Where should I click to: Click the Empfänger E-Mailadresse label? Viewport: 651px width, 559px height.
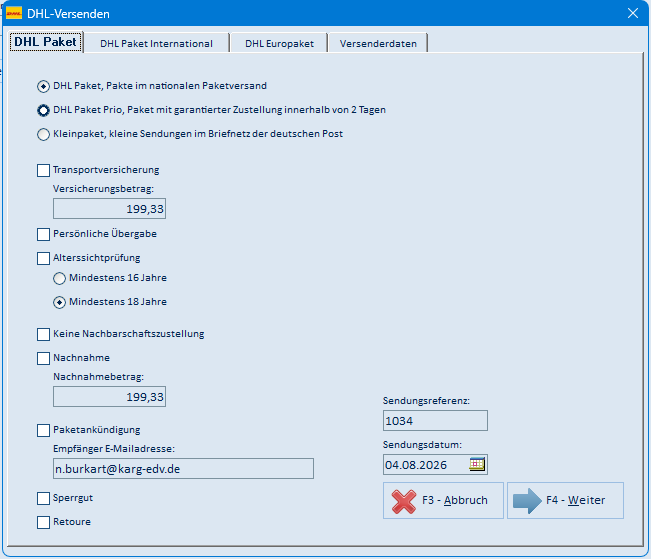114,449
